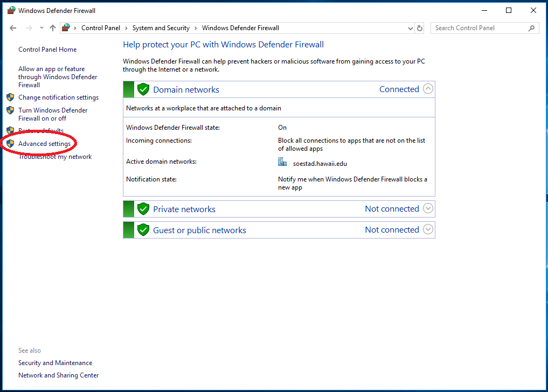Expand the chevron after the firewall address icon
Screen dimensions: 548x392
(x=75, y=29)
